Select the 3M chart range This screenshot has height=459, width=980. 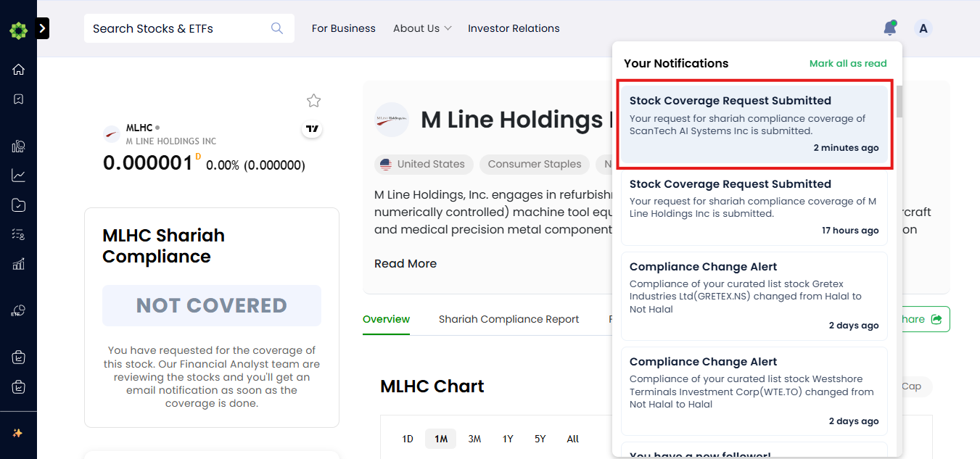(x=474, y=439)
